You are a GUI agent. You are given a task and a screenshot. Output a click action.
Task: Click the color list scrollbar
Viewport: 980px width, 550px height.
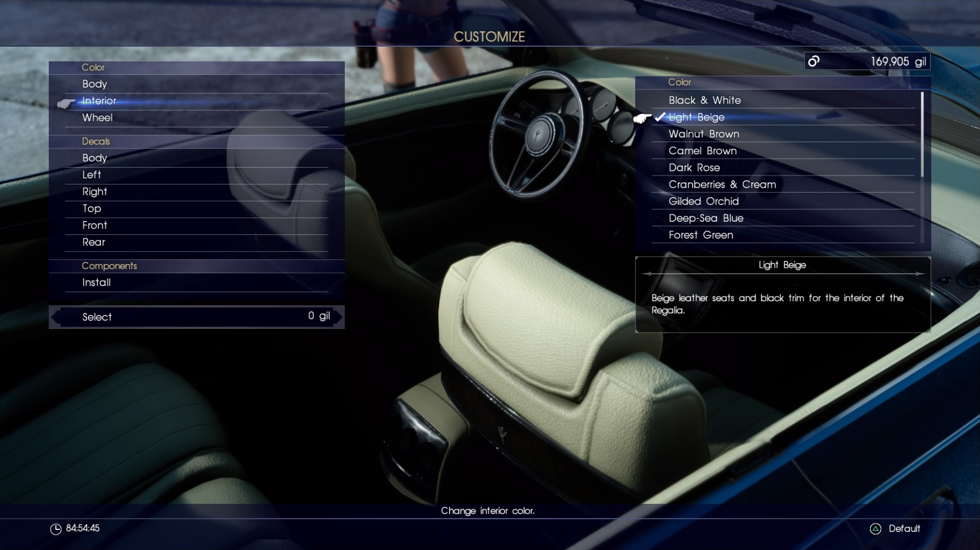(x=922, y=135)
